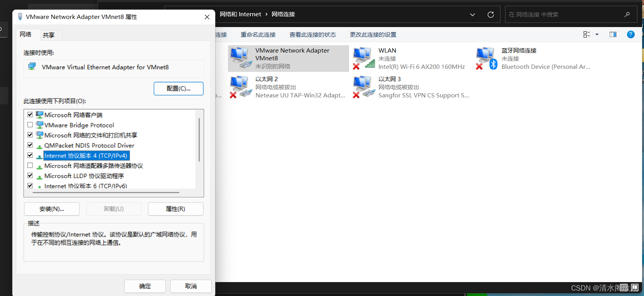The height and width of the screenshot is (296, 644).
Task: Select the VMware Bridge Protocol list row
Action: click(x=79, y=125)
